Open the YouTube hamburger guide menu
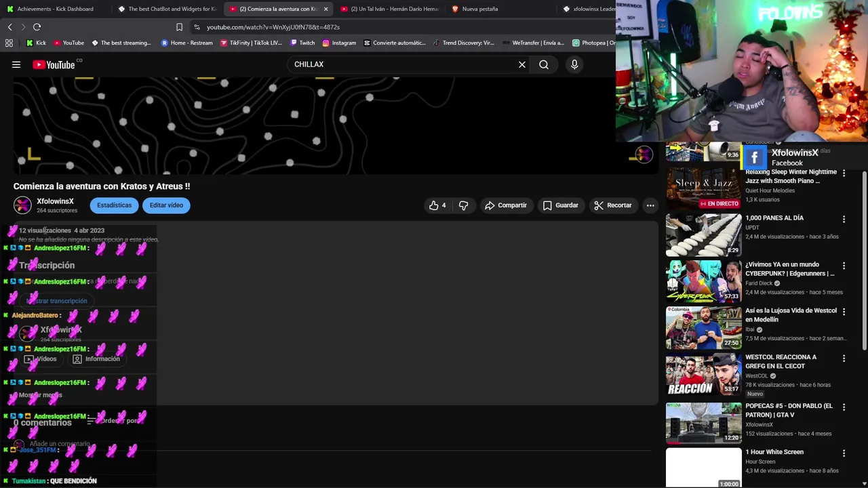 click(x=16, y=64)
